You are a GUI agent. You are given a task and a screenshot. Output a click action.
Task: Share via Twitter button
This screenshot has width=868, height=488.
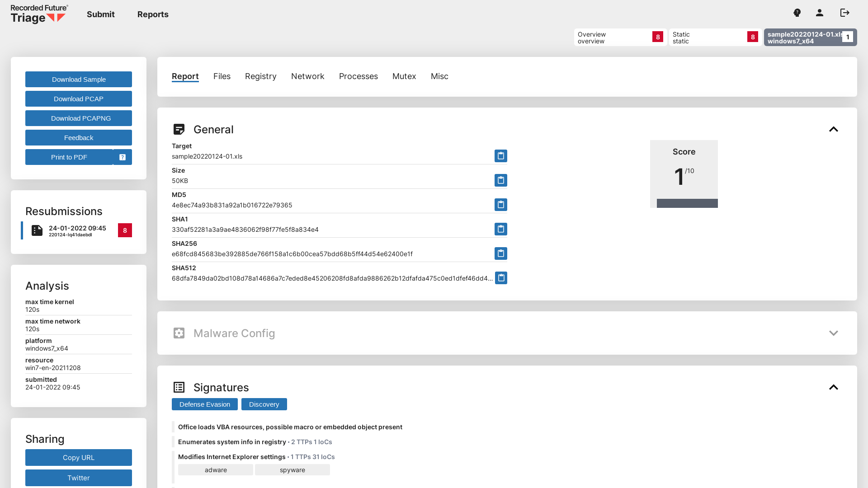pyautogui.click(x=79, y=478)
